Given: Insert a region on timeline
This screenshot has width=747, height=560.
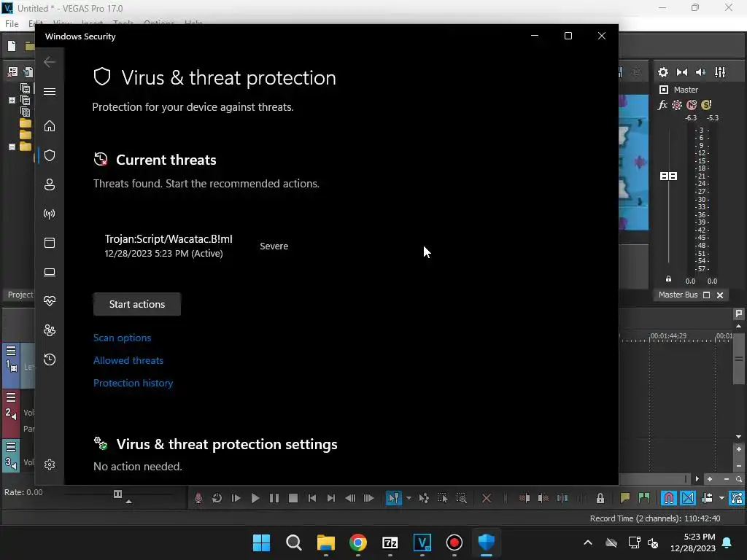Looking at the screenshot, I should (644, 498).
